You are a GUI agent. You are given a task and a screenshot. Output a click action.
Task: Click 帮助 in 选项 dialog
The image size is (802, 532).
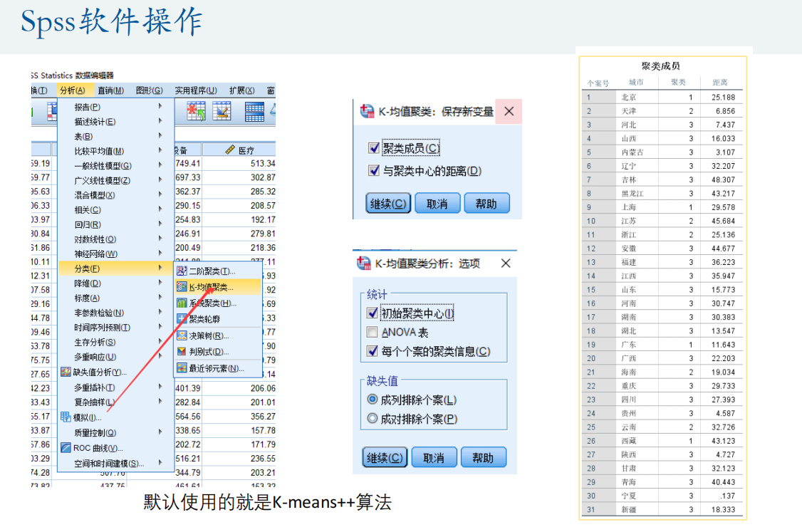[x=484, y=457]
